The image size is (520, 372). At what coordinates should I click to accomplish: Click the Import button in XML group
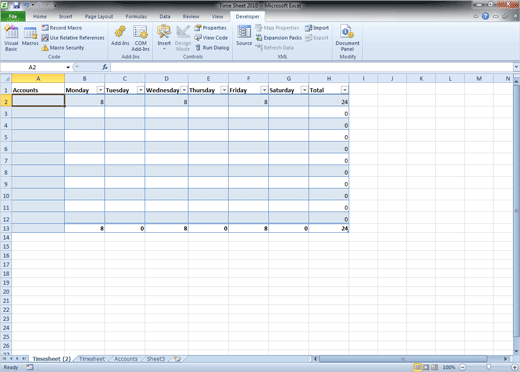[317, 28]
